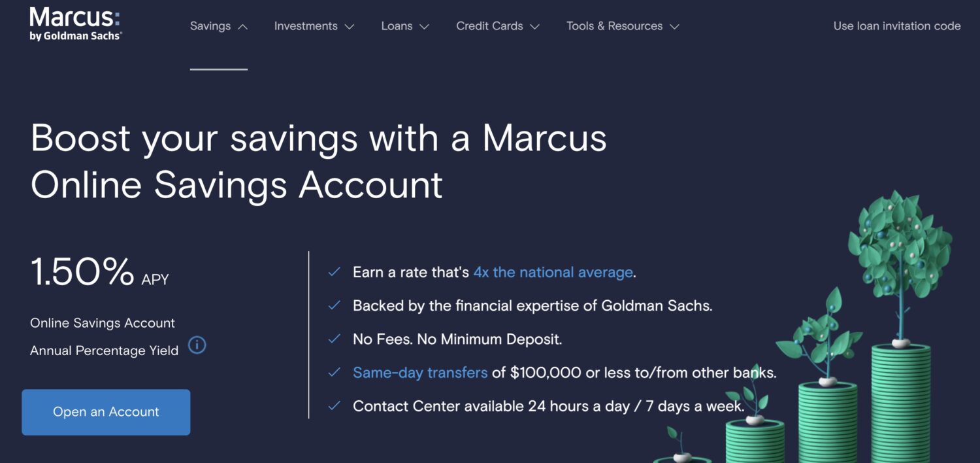This screenshot has width=980, height=463.
Task: Click Use loan invitation code
Action: [896, 26]
